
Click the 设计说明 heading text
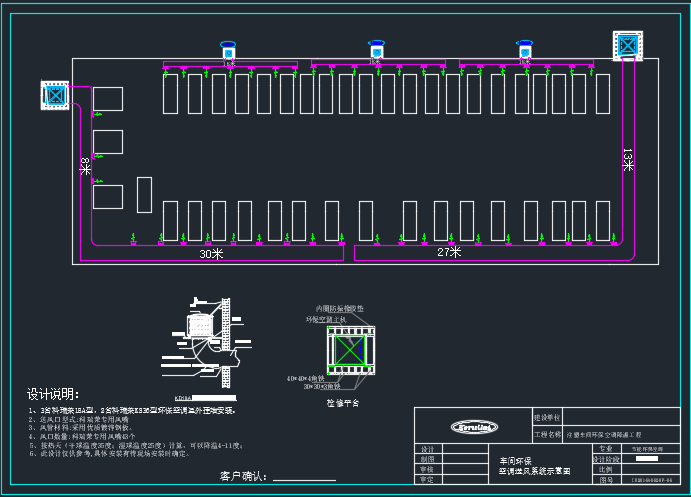pos(52,394)
